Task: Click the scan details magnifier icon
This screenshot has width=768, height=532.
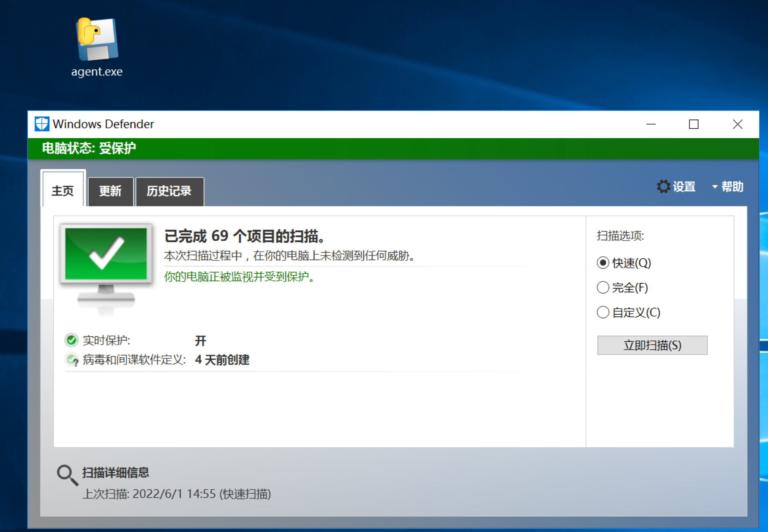Action: (x=67, y=475)
